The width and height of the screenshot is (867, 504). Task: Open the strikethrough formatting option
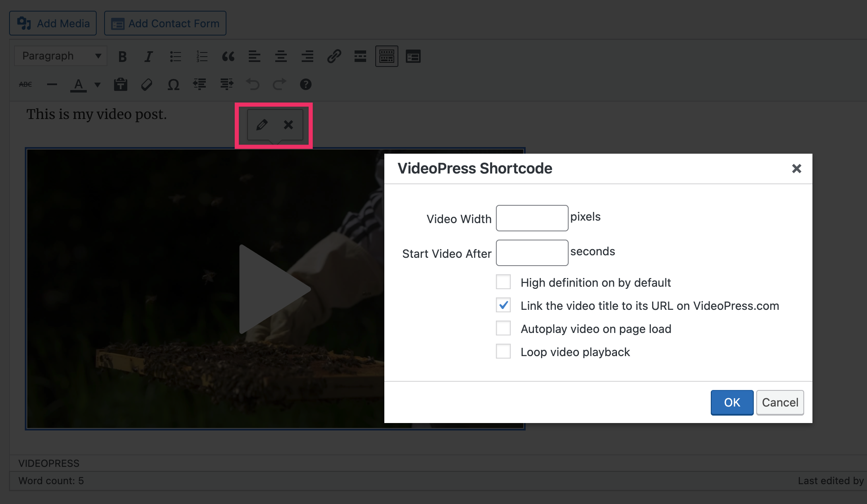pyautogui.click(x=25, y=84)
